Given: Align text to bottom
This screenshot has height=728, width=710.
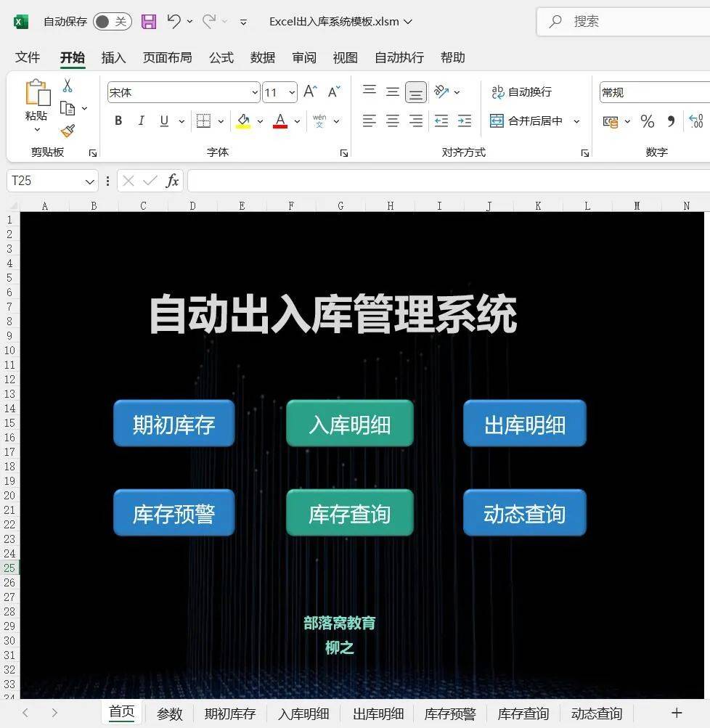Looking at the screenshot, I should 415,92.
